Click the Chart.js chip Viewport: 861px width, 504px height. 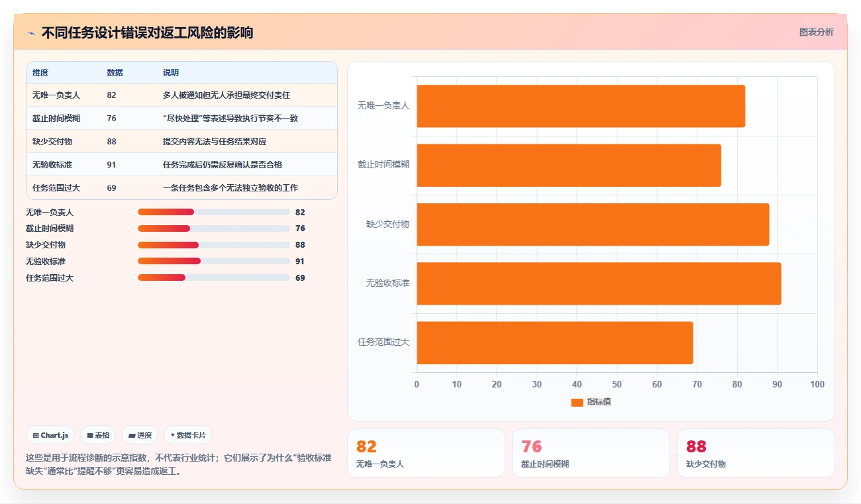click(50, 435)
